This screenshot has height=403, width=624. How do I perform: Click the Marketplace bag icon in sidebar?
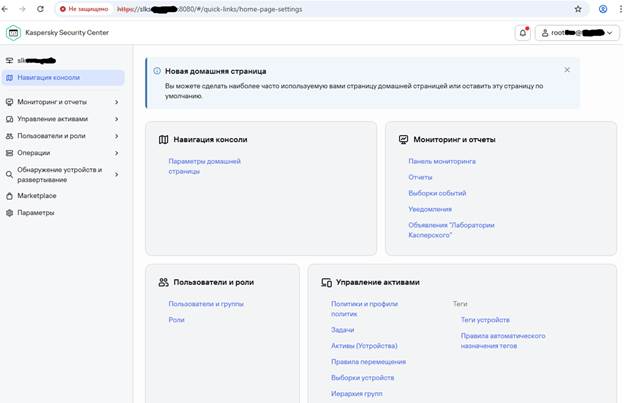pyautogui.click(x=9, y=196)
